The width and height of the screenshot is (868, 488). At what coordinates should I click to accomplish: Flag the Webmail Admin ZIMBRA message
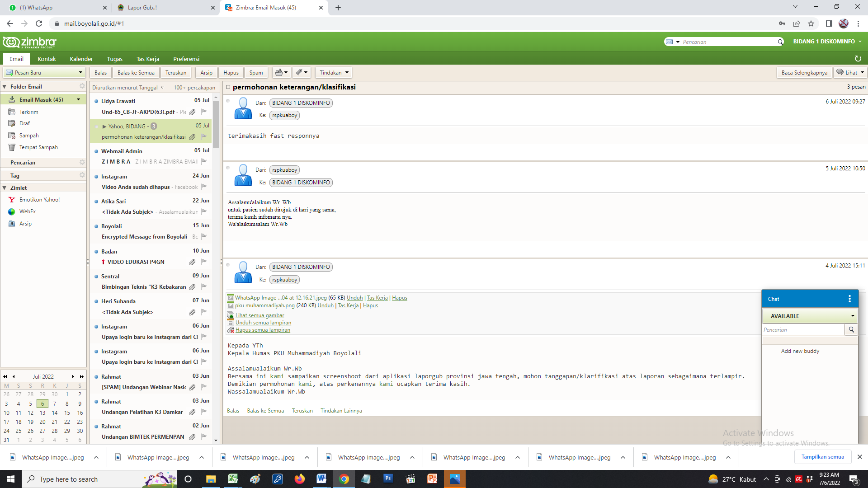coord(204,161)
